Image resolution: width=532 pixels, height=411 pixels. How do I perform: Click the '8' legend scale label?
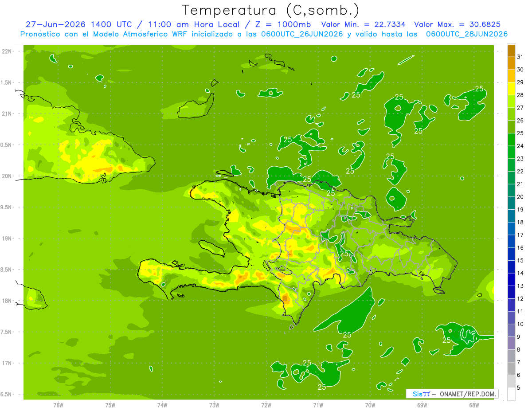(x=519, y=349)
